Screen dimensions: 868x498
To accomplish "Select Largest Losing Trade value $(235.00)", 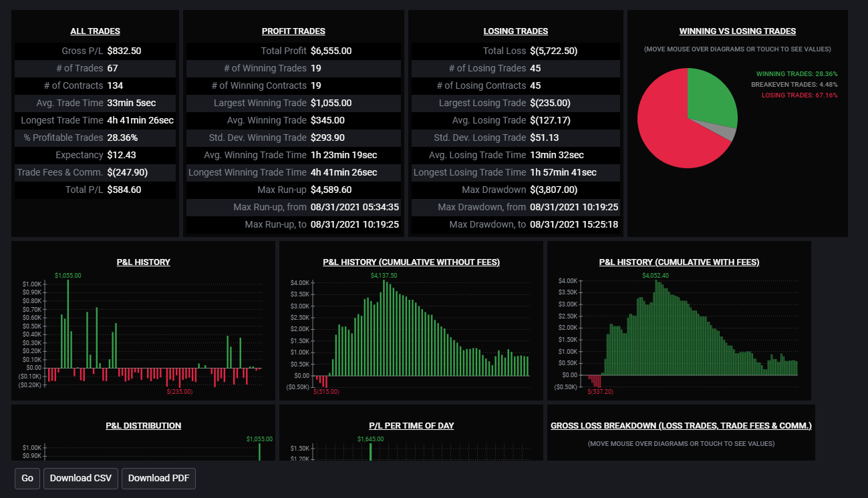I will point(550,103).
